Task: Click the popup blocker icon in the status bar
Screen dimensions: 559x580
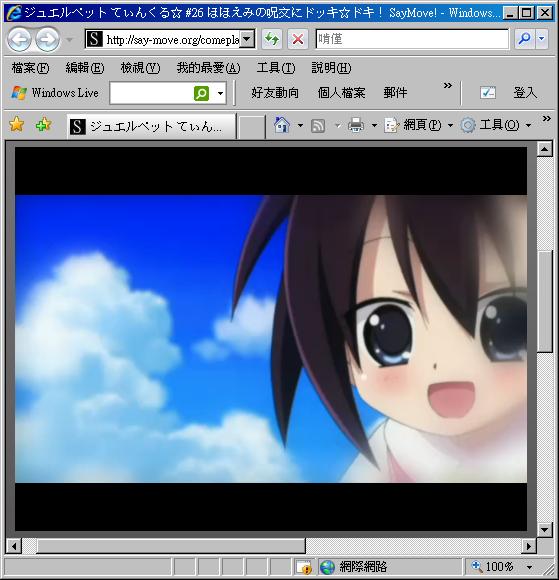Action: pos(304,567)
